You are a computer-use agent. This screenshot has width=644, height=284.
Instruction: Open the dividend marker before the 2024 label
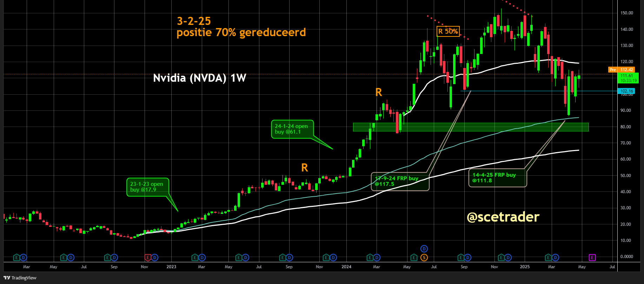click(x=333, y=258)
